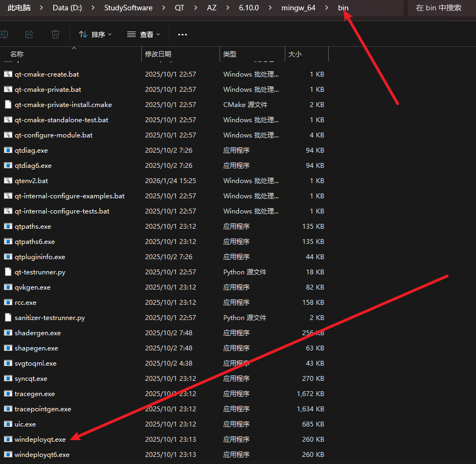Click the 158 KB size cell

point(314,302)
